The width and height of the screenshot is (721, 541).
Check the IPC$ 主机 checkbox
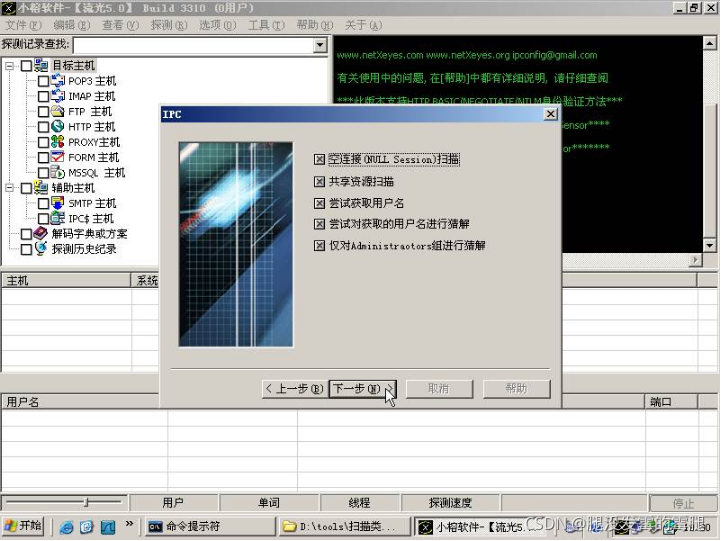point(43,219)
